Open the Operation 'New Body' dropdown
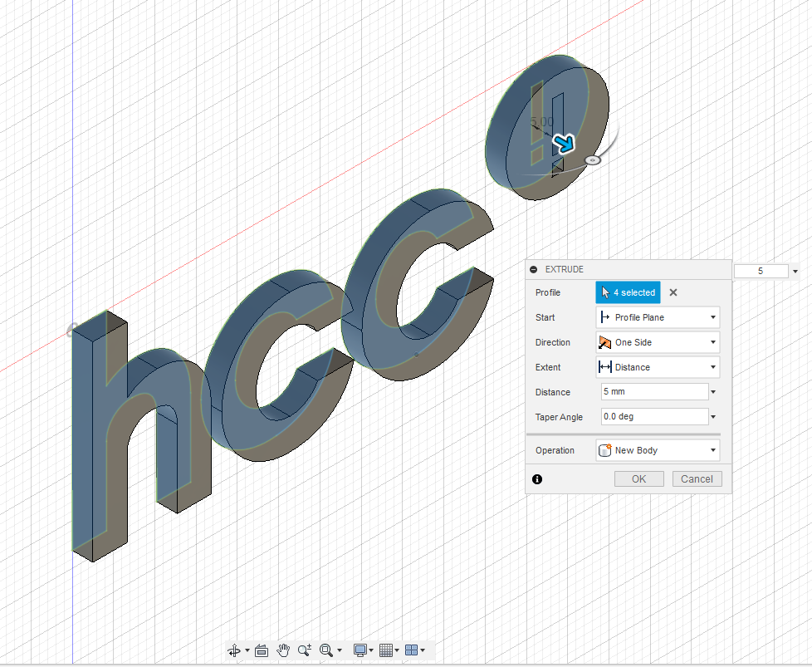This screenshot has width=812, height=667. 658,450
